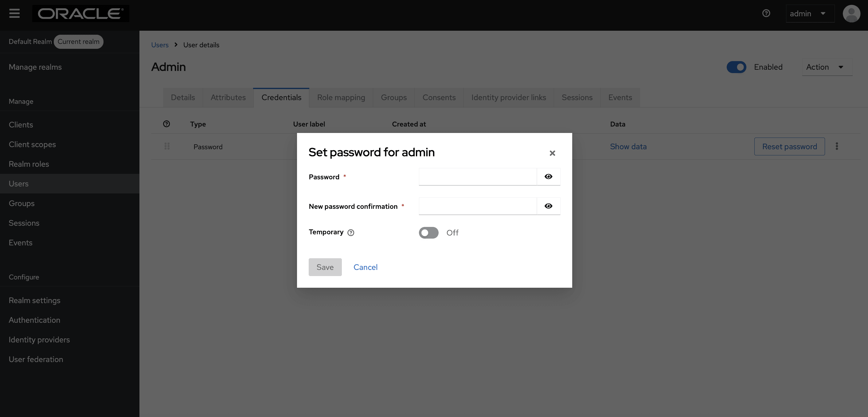Switch to the Role mapping tab

point(341,97)
